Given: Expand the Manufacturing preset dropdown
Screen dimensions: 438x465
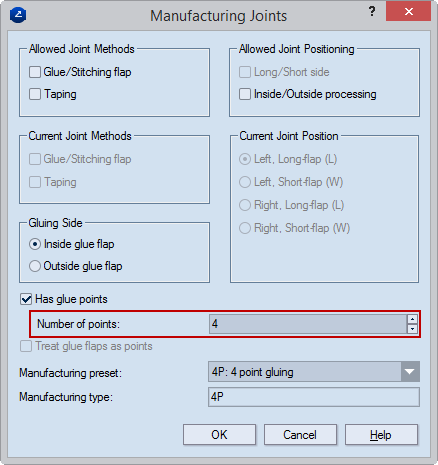Looking at the screenshot, I should pyautogui.click(x=410, y=372).
